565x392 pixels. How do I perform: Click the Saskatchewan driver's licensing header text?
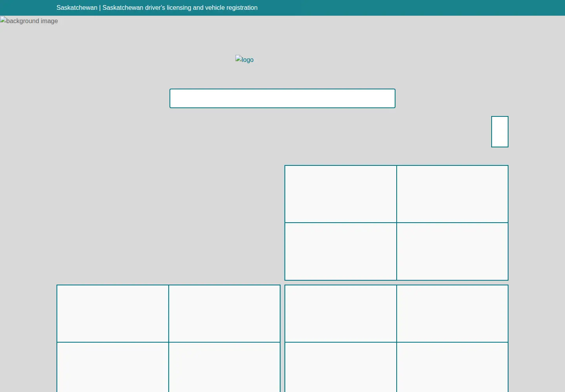coord(157,8)
